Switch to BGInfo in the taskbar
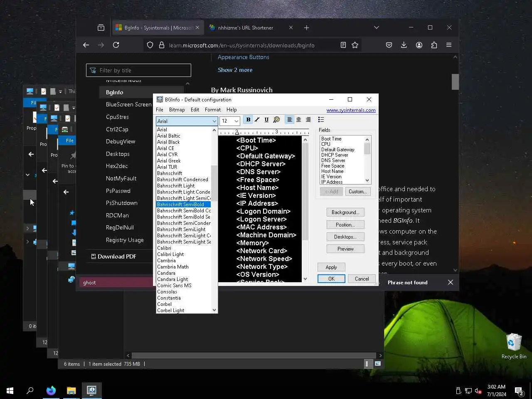Image resolution: width=532 pixels, height=399 pixels. pyautogui.click(x=92, y=391)
